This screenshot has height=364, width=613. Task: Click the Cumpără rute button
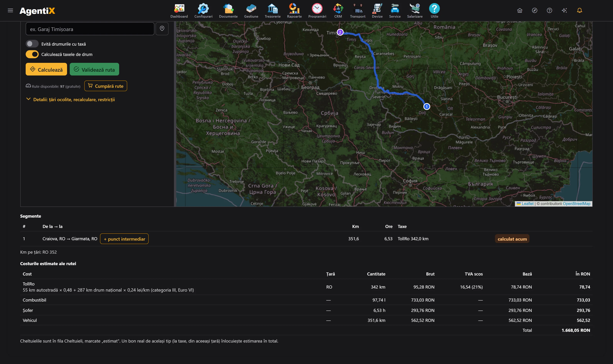[x=106, y=86]
